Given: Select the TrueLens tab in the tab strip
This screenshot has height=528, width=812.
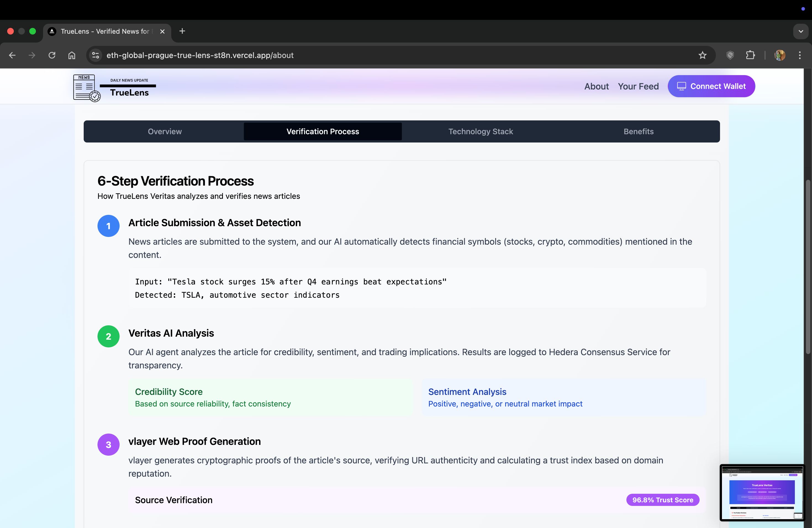Looking at the screenshot, I should point(107,31).
